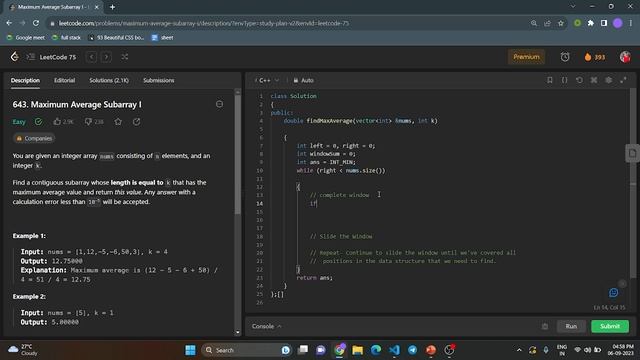
Task: Open File Explorer from taskbar
Action: point(358,350)
